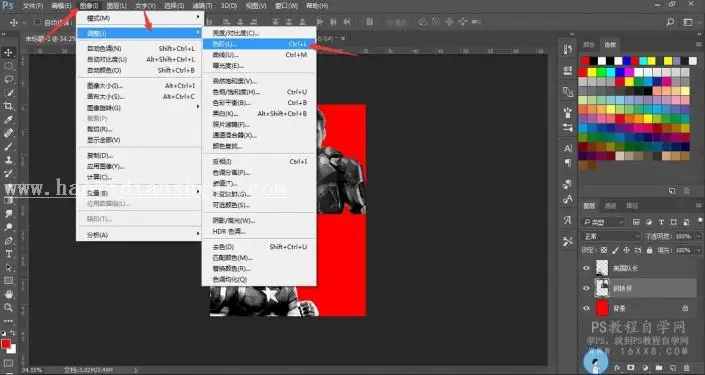Hide the 背景 layer
This screenshot has height=375, width=705.
click(x=586, y=308)
